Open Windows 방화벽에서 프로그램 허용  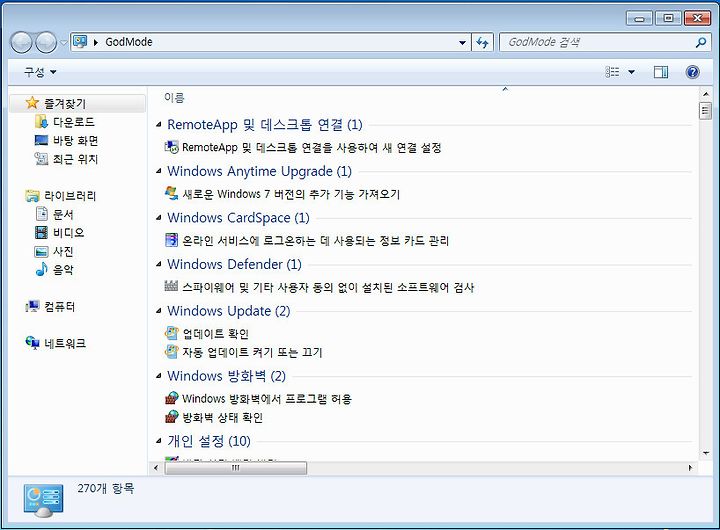point(267,399)
